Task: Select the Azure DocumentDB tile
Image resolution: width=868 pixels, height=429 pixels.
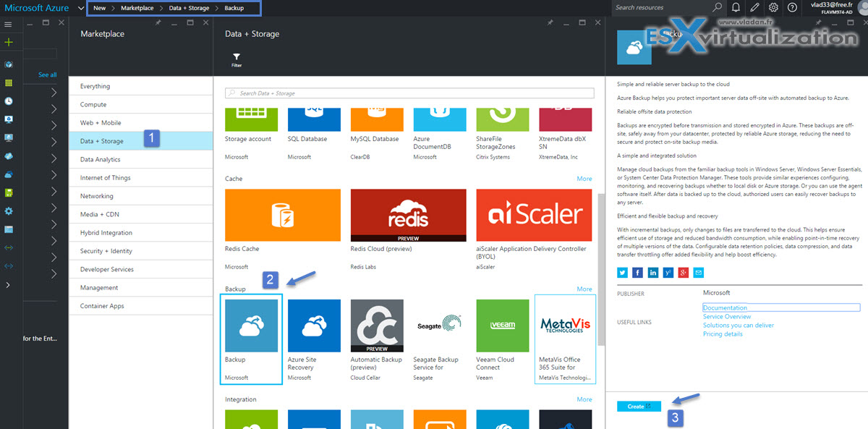Action: click(x=439, y=135)
